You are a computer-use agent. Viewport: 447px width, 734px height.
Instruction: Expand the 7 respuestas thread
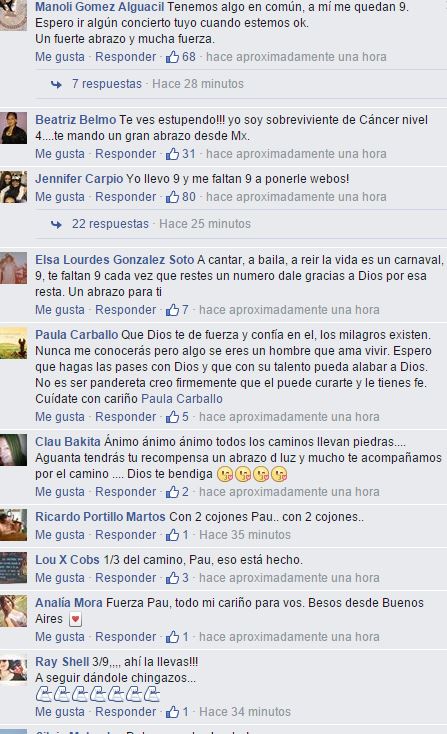click(107, 84)
